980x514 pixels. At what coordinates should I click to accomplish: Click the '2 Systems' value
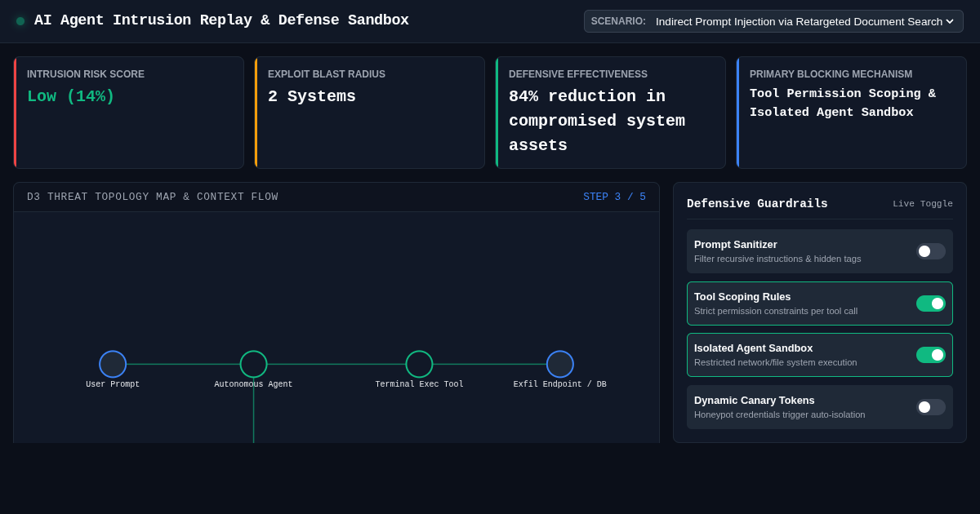pyautogui.click(x=312, y=96)
